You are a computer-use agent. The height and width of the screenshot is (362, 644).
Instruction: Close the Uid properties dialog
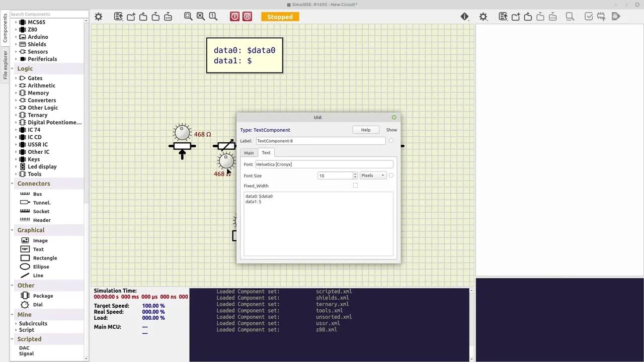pos(394,117)
